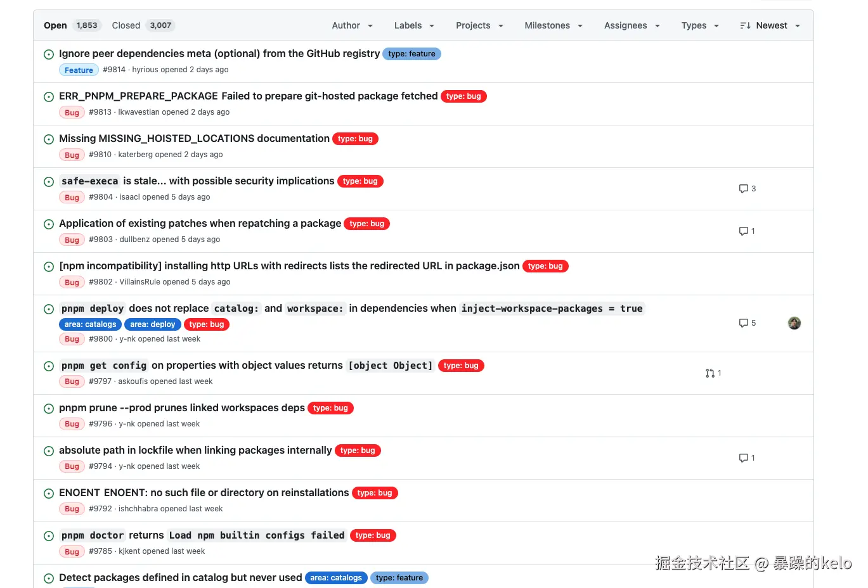Click the open-issue status icon beside issue #9814
868x588 pixels.
[x=49, y=54]
